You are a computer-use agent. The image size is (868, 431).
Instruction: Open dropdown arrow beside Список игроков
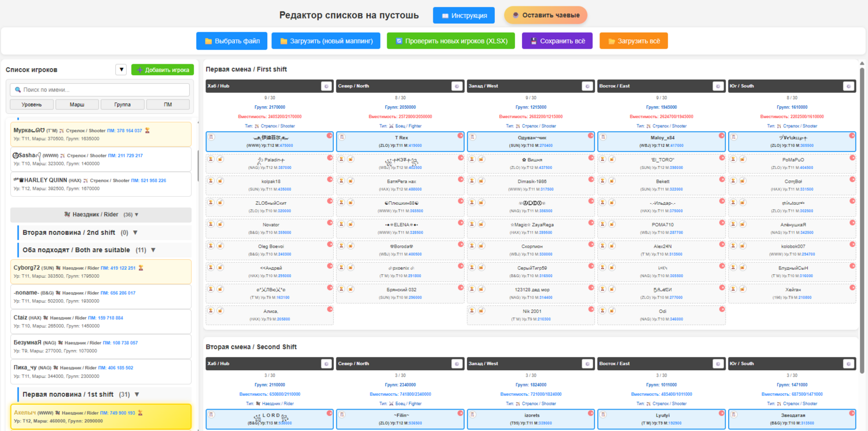coord(121,70)
